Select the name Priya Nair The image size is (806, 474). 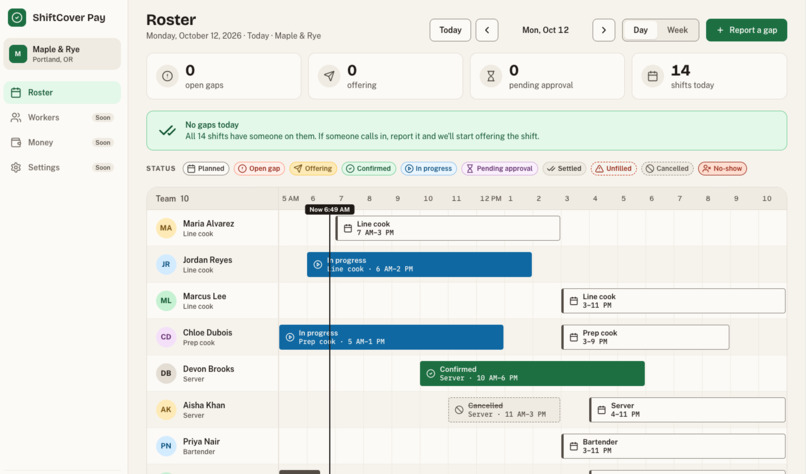click(x=202, y=442)
